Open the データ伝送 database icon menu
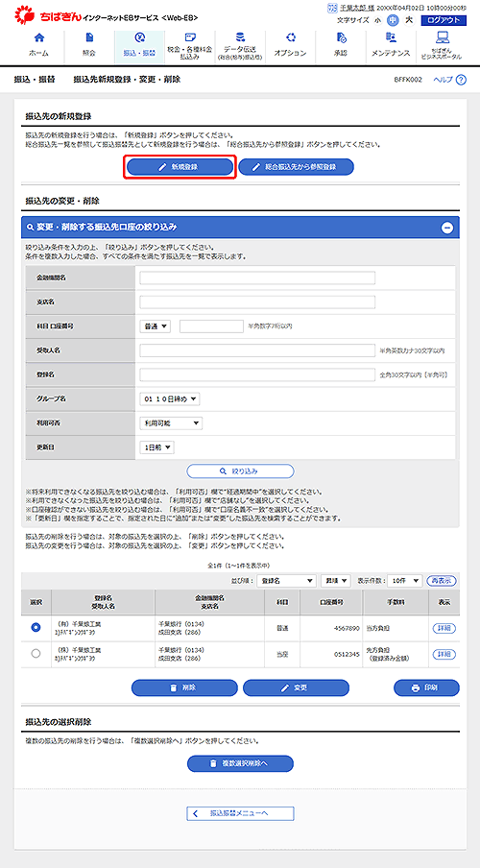 pyautogui.click(x=240, y=38)
